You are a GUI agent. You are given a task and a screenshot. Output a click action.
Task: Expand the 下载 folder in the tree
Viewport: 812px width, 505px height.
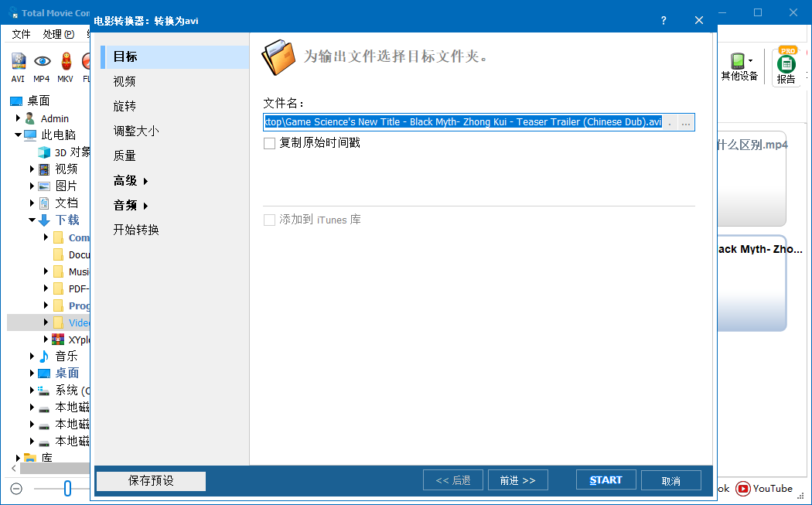[x=32, y=220]
